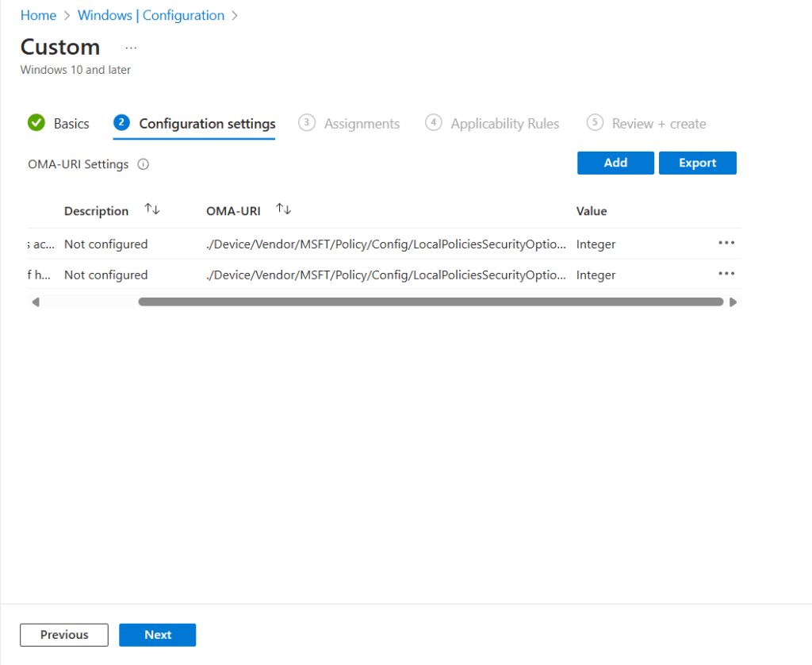This screenshot has width=812, height=665.
Task: Click the scrollbar's left arrow
Action: [36, 302]
